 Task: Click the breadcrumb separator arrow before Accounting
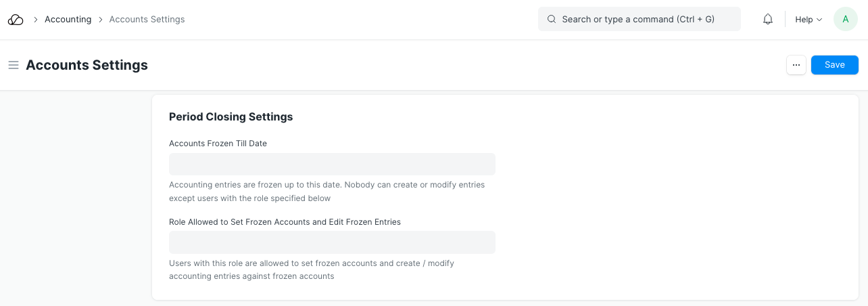[x=35, y=20]
